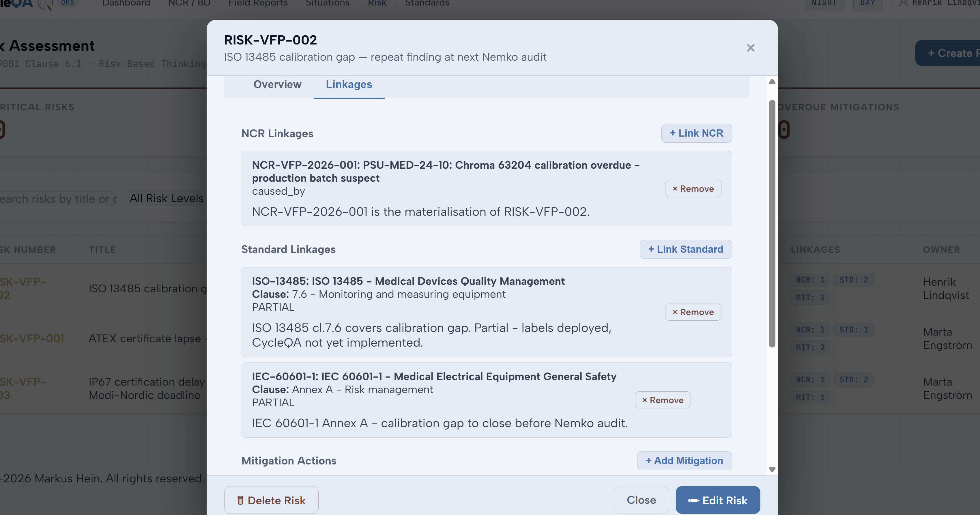Screen dimensions: 980x515
Task: Click the + Add Mitigation button
Action: (x=684, y=461)
